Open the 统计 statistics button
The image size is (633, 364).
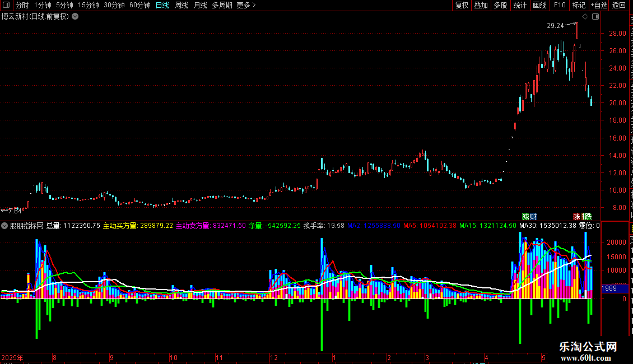tap(520, 5)
